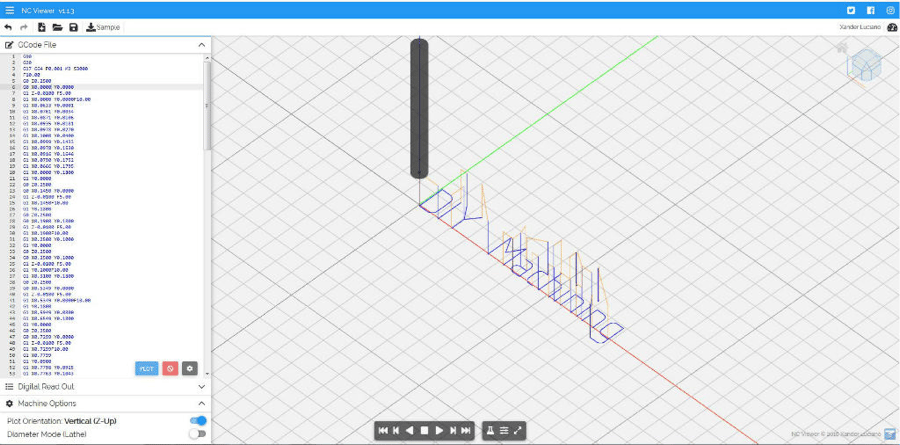Click the Machine Options header

[x=106, y=404]
